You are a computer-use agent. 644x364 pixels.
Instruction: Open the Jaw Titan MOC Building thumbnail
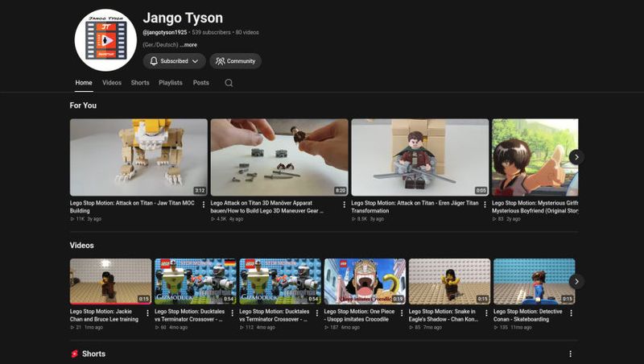click(138, 157)
